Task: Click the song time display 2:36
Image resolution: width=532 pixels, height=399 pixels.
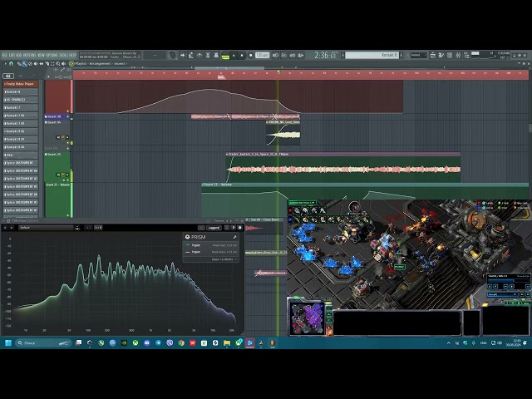Action: tap(325, 56)
